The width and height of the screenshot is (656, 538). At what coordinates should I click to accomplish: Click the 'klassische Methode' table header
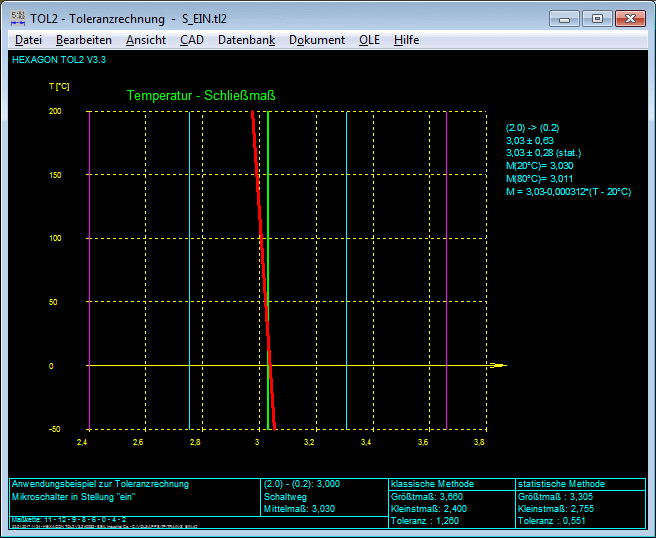pyautogui.click(x=431, y=484)
